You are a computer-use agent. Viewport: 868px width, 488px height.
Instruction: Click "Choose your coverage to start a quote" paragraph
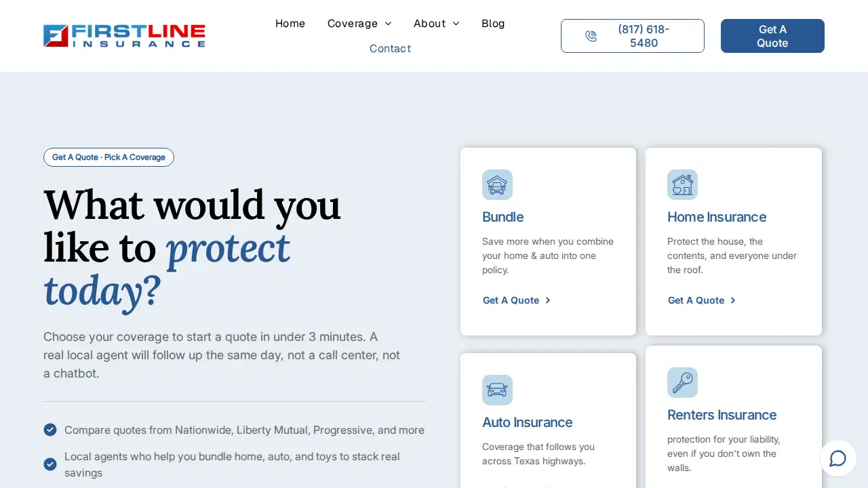click(x=222, y=355)
